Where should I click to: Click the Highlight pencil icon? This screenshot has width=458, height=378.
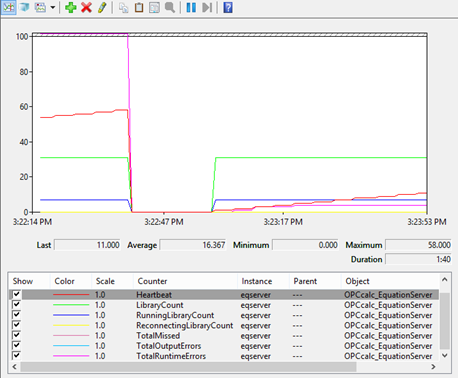[102, 7]
